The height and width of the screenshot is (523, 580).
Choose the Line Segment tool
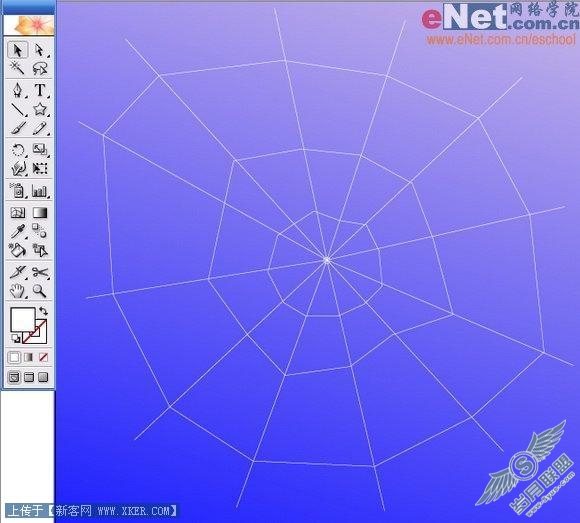click(17, 109)
